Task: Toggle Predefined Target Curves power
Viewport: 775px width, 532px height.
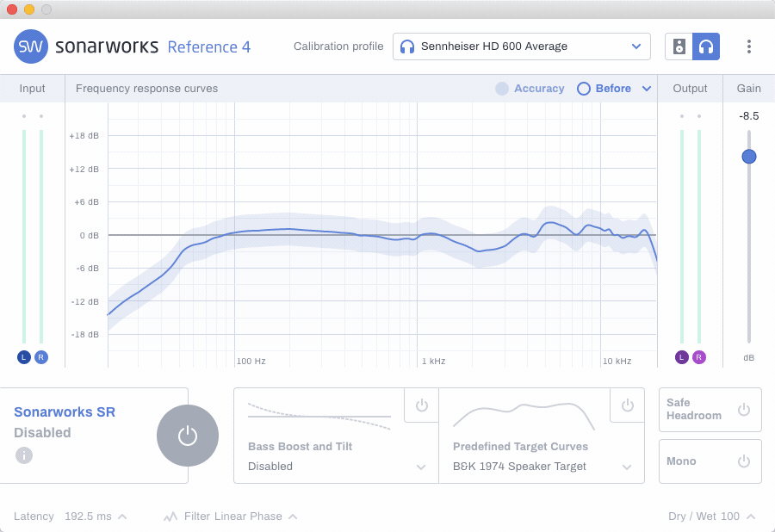Action: [x=627, y=405]
